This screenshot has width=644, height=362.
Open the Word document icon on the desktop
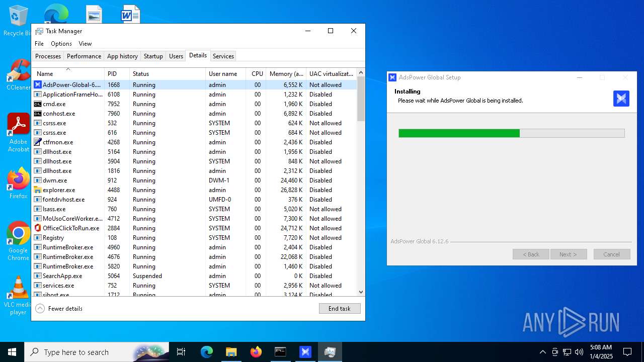click(130, 14)
